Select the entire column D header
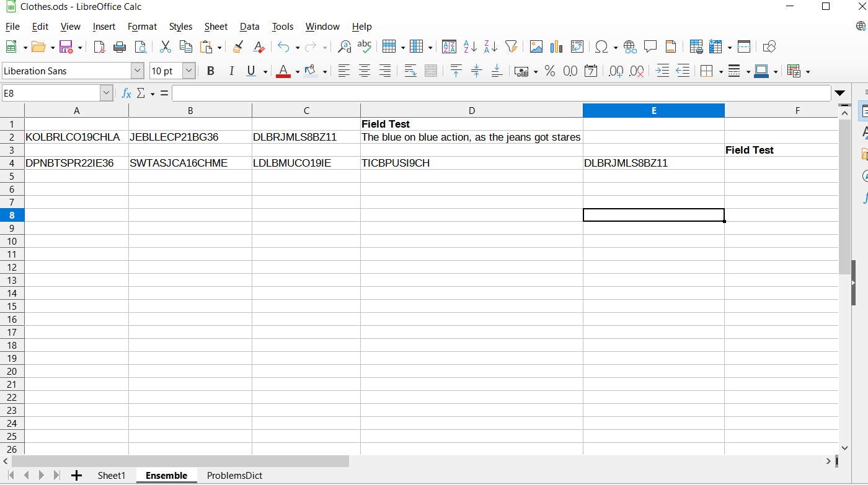 tap(472, 111)
